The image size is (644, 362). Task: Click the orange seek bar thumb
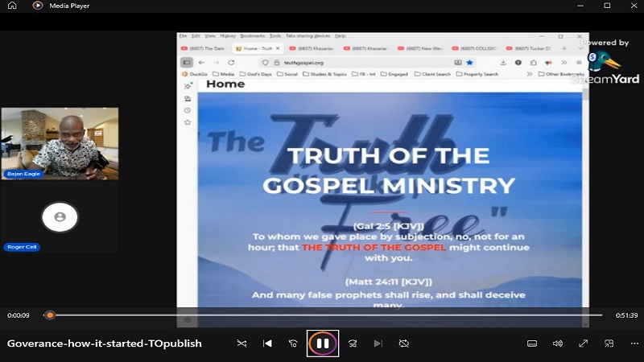(x=50, y=315)
